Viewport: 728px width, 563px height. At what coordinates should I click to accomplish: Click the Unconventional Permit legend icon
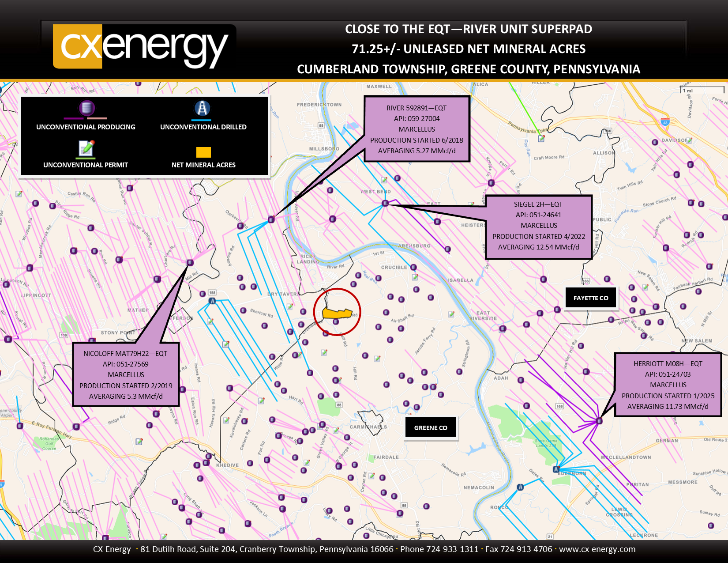click(x=86, y=148)
